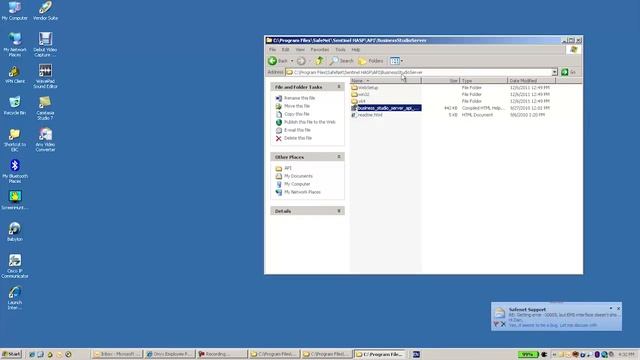Open the Vendor Suite desktop icon

point(45,11)
